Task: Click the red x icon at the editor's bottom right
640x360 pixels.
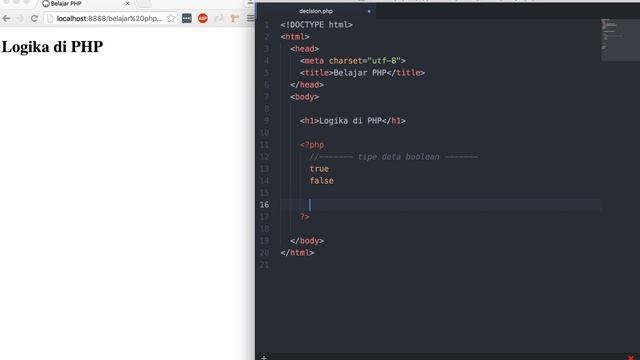Action: [631, 358]
